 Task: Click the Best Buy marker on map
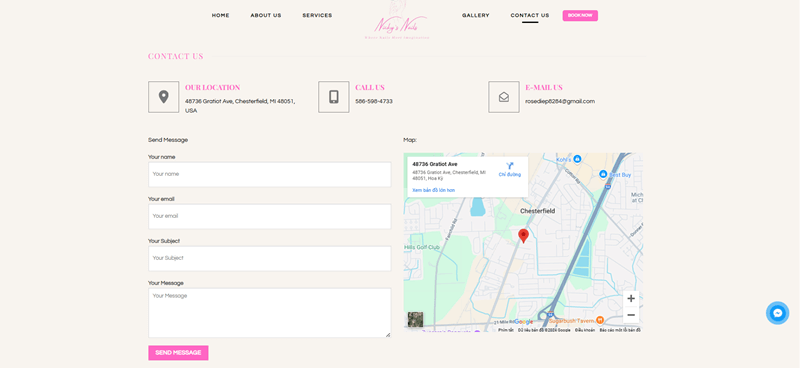[603, 175]
